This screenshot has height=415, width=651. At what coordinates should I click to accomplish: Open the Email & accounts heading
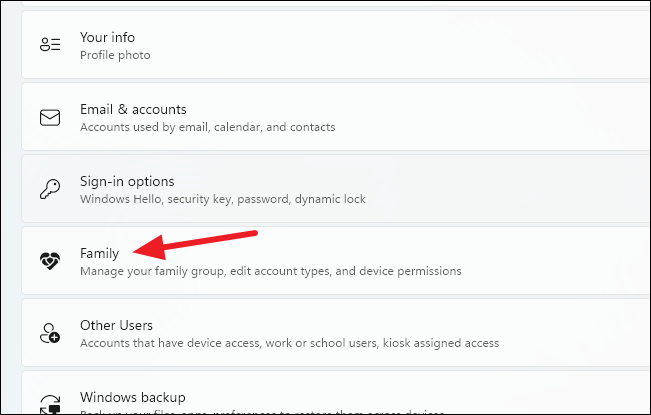click(x=133, y=109)
